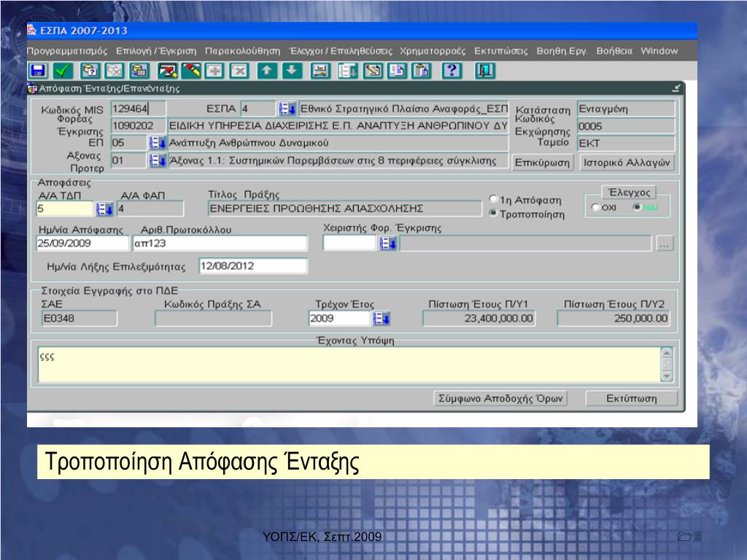Click the greyed X delete record icon
Image resolution: width=747 pixels, height=560 pixels.
239,71
